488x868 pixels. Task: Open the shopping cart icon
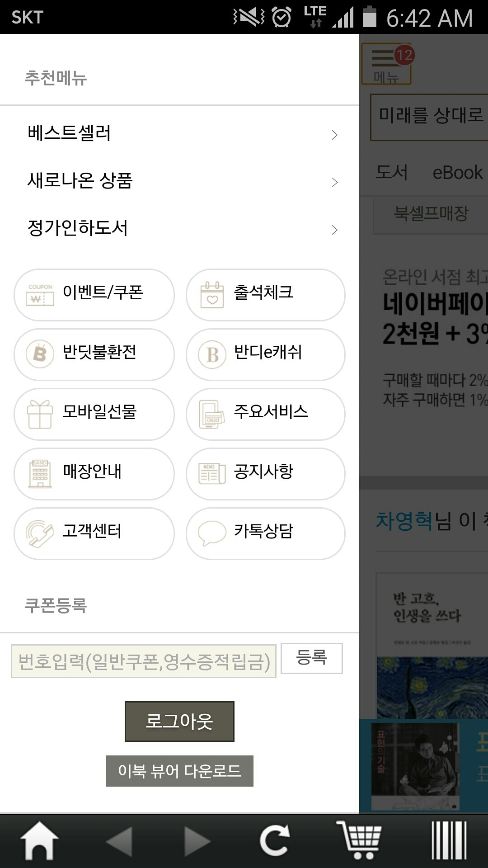(359, 841)
